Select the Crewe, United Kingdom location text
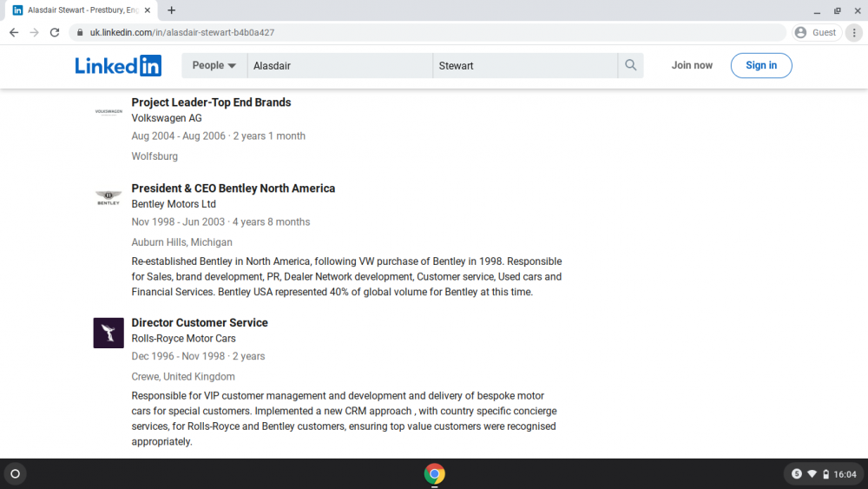Viewport: 868px width, 489px height. pos(182,377)
